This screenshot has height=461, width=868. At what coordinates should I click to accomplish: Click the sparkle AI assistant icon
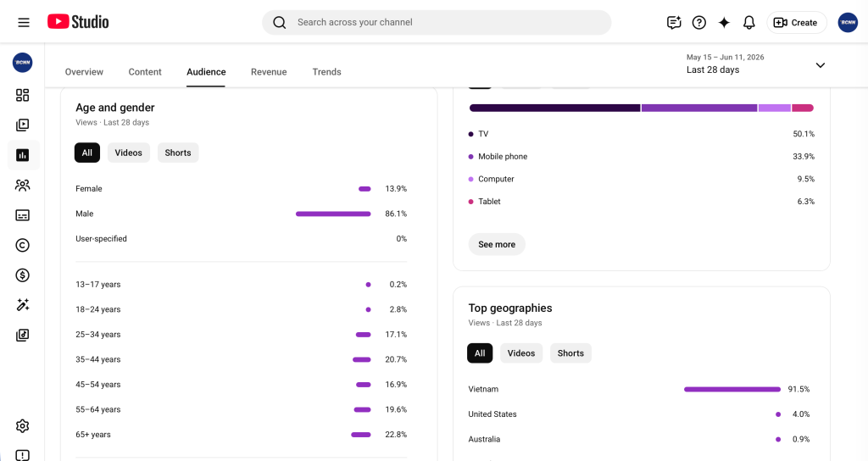[724, 23]
